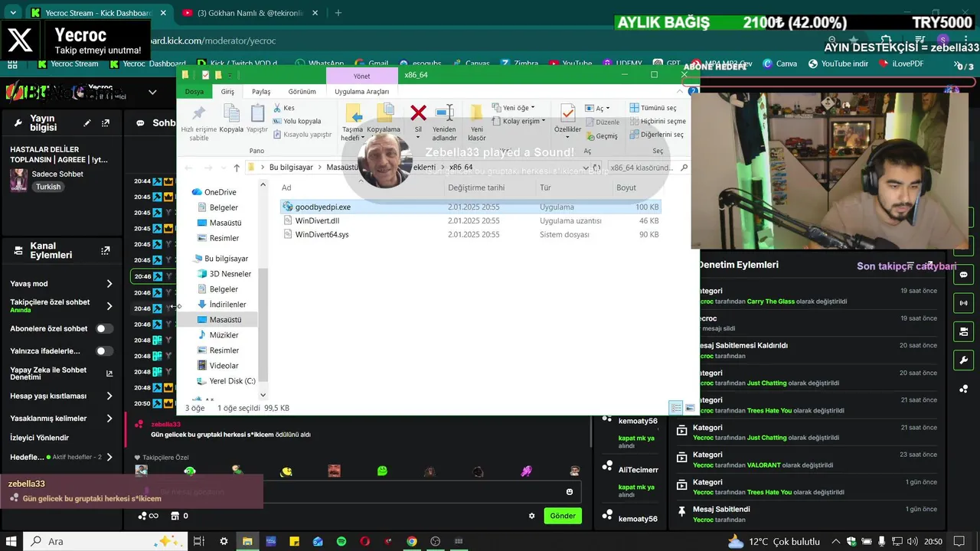Pop out the Kanal Eylemleri panel
This screenshot has width=980, height=551.
(106, 250)
